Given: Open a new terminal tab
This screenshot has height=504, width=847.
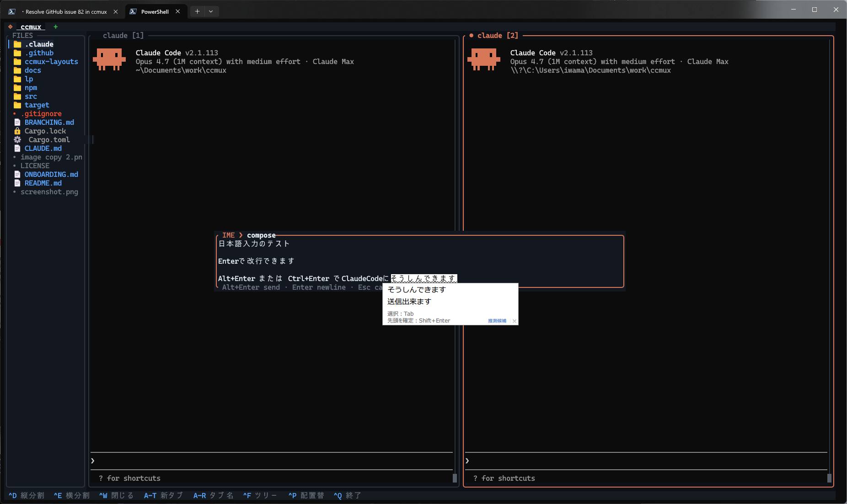Looking at the screenshot, I should click(197, 11).
